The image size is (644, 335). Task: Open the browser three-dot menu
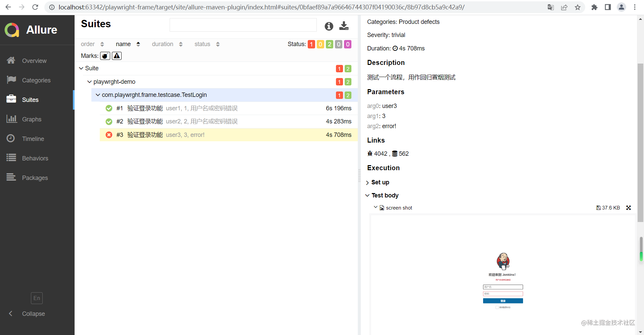pyautogui.click(x=635, y=7)
